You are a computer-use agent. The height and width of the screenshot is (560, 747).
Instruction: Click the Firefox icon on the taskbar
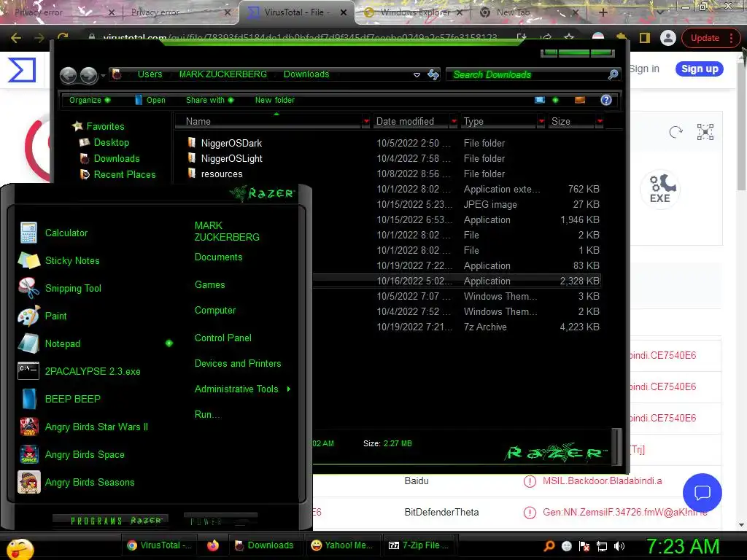pyautogui.click(x=213, y=545)
